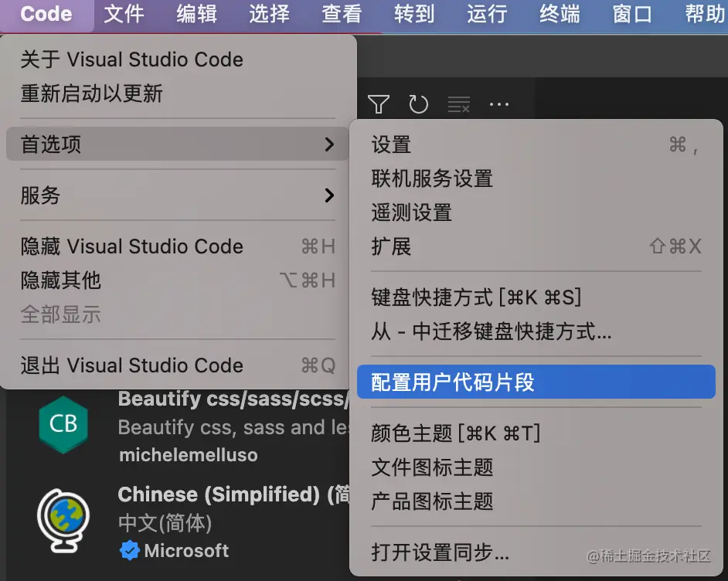The height and width of the screenshot is (581, 728).
Task: Open the 帮助 menu
Action: [x=705, y=14]
